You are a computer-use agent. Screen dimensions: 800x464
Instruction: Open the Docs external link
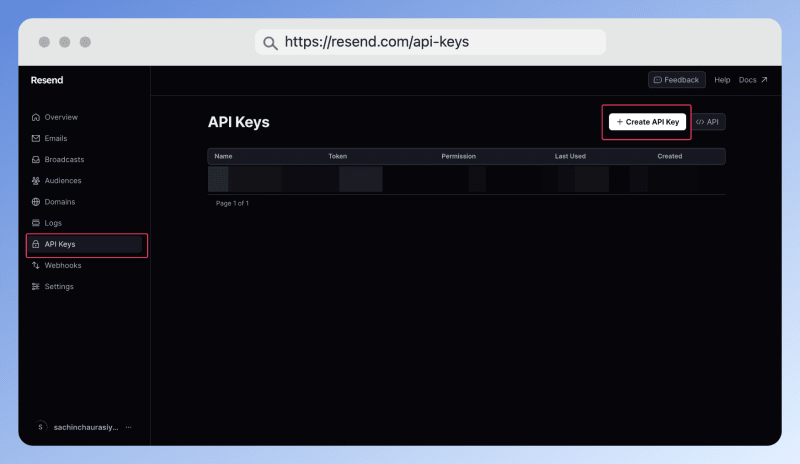(x=753, y=80)
